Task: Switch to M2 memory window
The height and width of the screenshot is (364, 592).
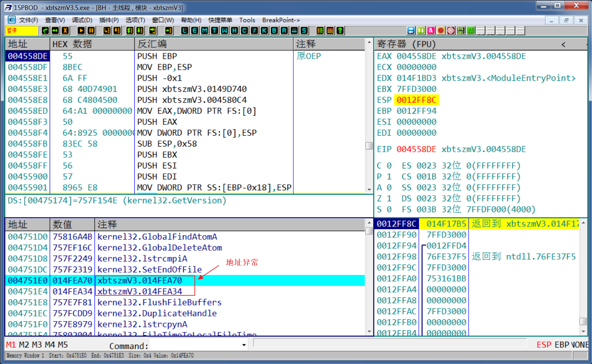Action: click(24, 345)
